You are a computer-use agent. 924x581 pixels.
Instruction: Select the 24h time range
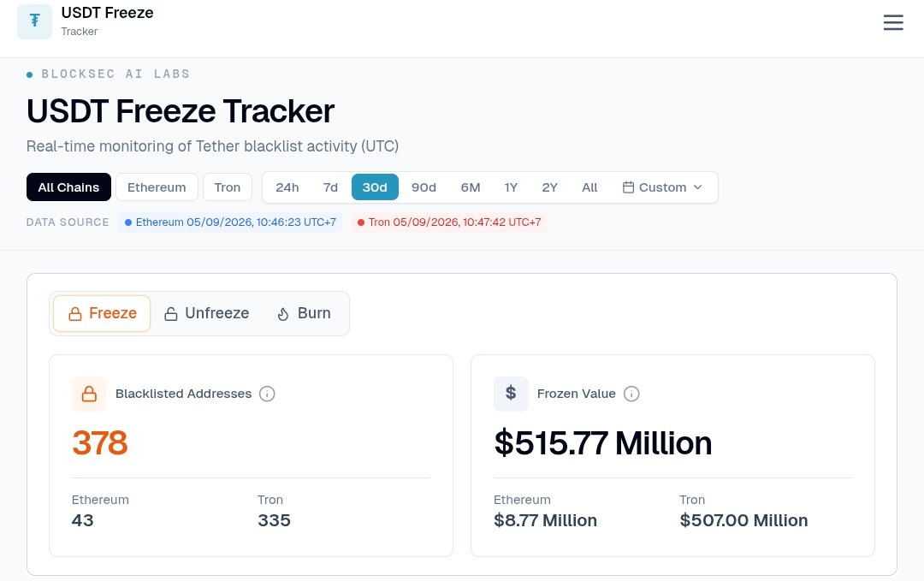[287, 187]
